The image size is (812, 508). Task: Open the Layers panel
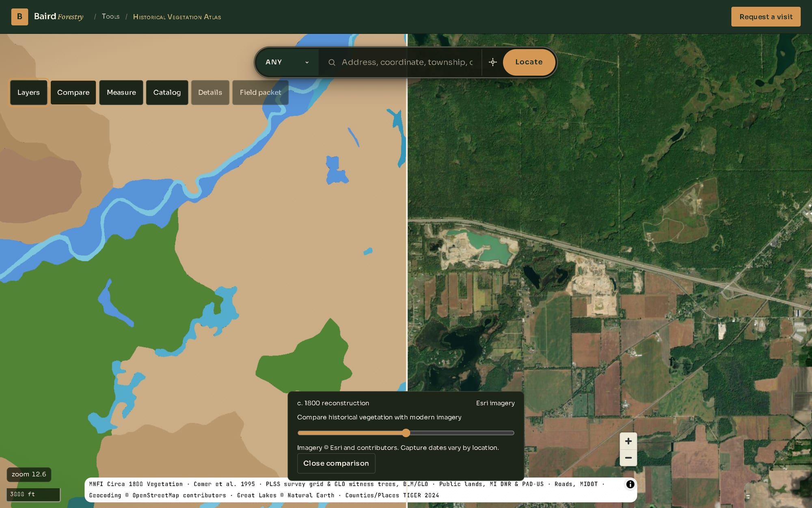(28, 92)
